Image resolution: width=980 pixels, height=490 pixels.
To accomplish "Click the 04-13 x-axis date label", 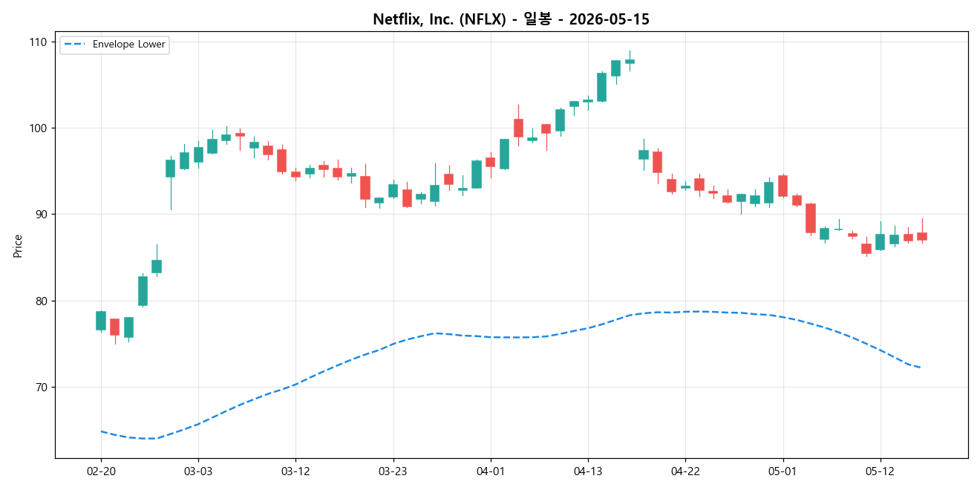I will pos(588,471).
